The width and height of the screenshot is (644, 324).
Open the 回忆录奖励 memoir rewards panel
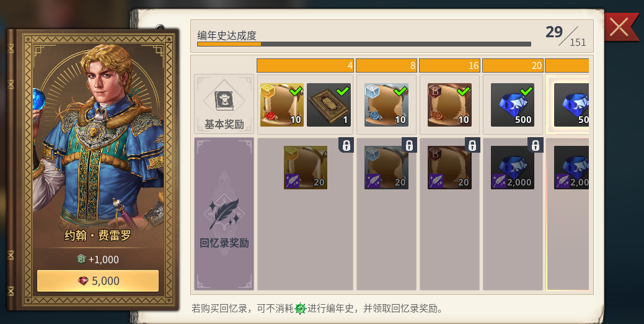[x=224, y=214]
